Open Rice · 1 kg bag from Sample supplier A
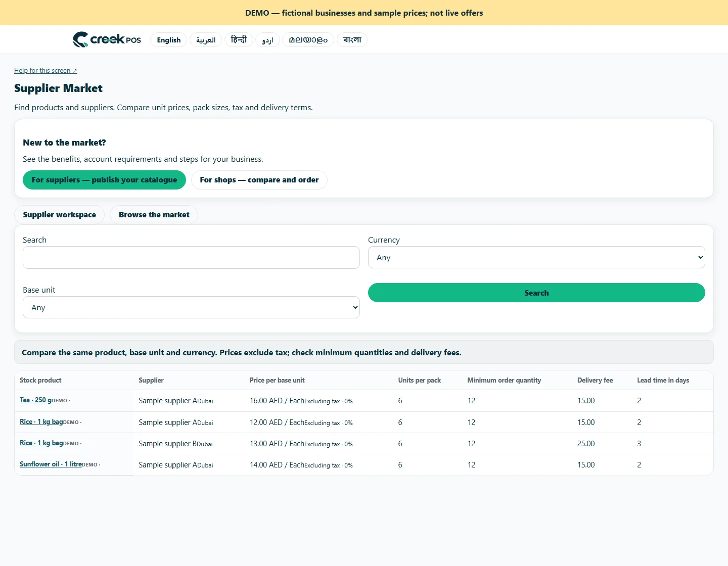Image resolution: width=728 pixels, height=566 pixels. point(41,422)
